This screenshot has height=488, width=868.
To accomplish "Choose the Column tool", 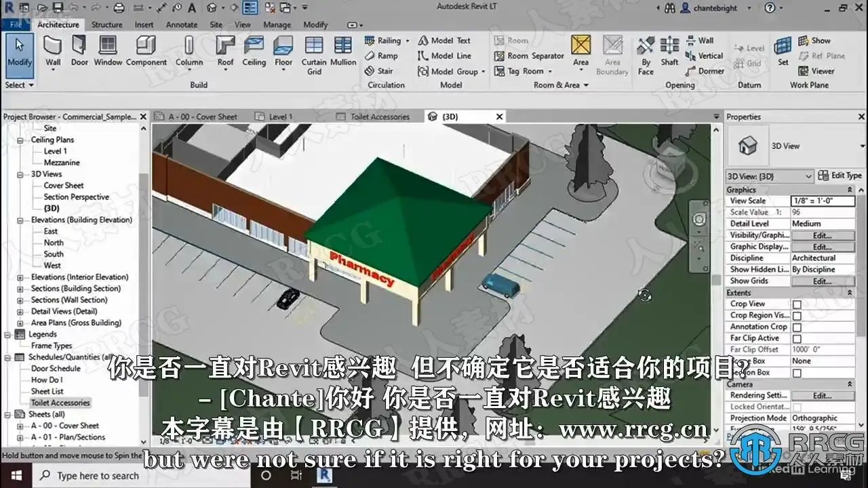I will [189, 52].
